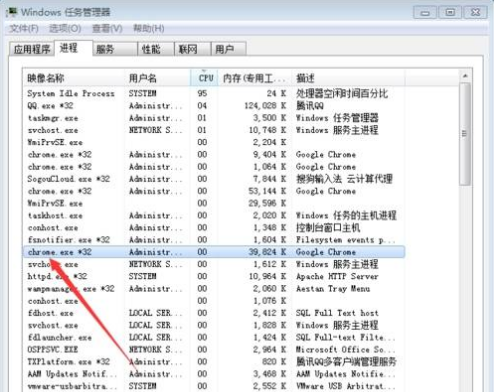Select conhost.exe using 1,348 K
Image resolution: width=494 pixels, height=392 pixels.
pos(214,228)
